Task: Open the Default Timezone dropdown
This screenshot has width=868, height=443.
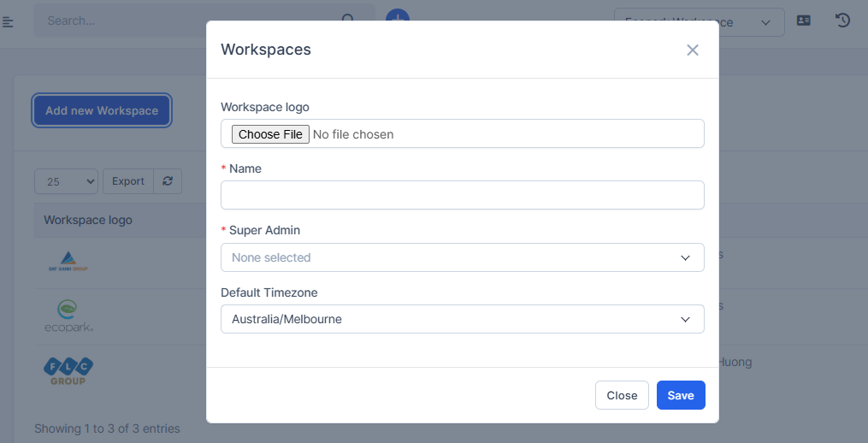Action: coord(462,319)
